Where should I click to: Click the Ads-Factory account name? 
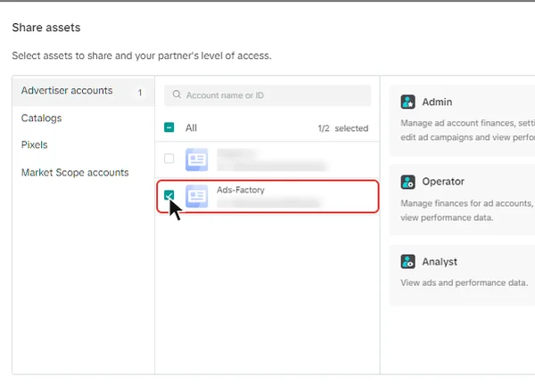pos(241,190)
